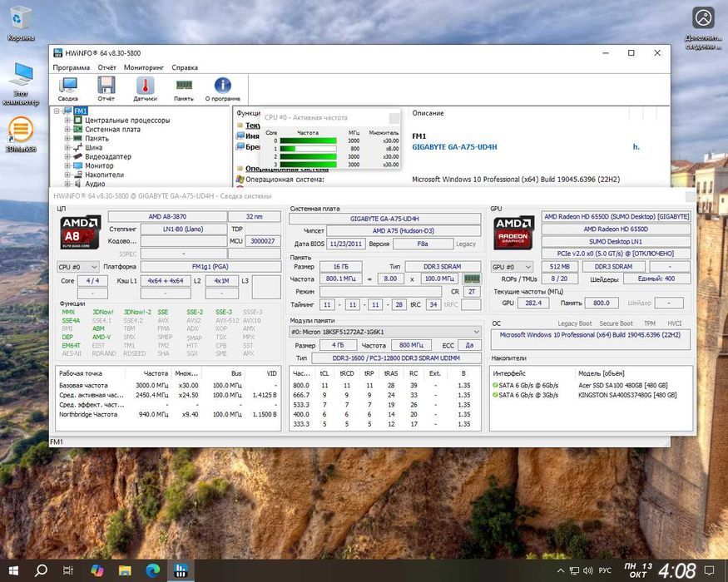Open File Explorer from the taskbar
The width and height of the screenshot is (728, 582).
(125, 570)
